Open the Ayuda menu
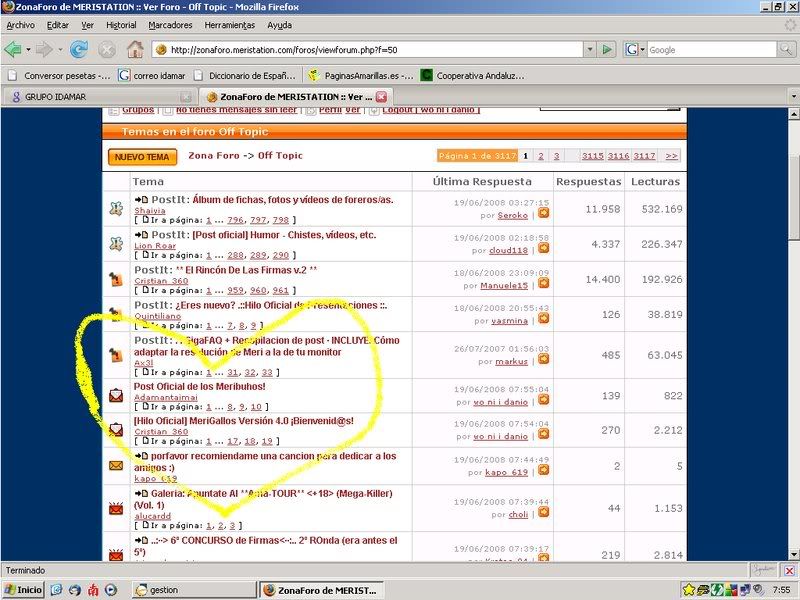Screen dimensions: 800x600 tap(280, 25)
